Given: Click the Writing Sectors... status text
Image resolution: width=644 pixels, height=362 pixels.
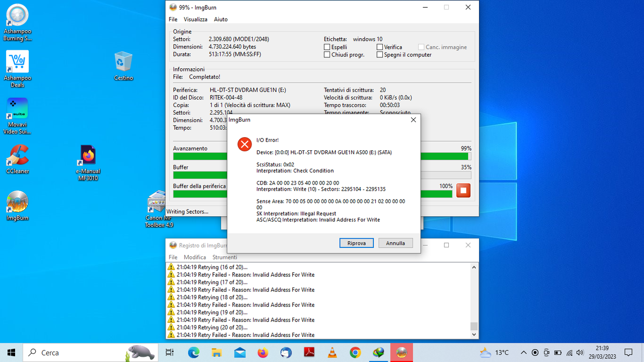Looking at the screenshot, I should click(187, 212).
